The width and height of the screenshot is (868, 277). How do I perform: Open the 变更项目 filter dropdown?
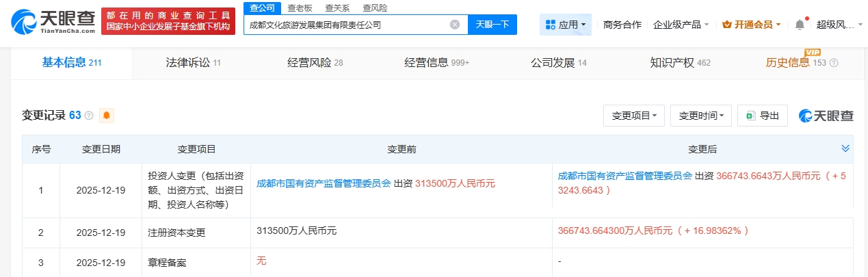pos(633,116)
